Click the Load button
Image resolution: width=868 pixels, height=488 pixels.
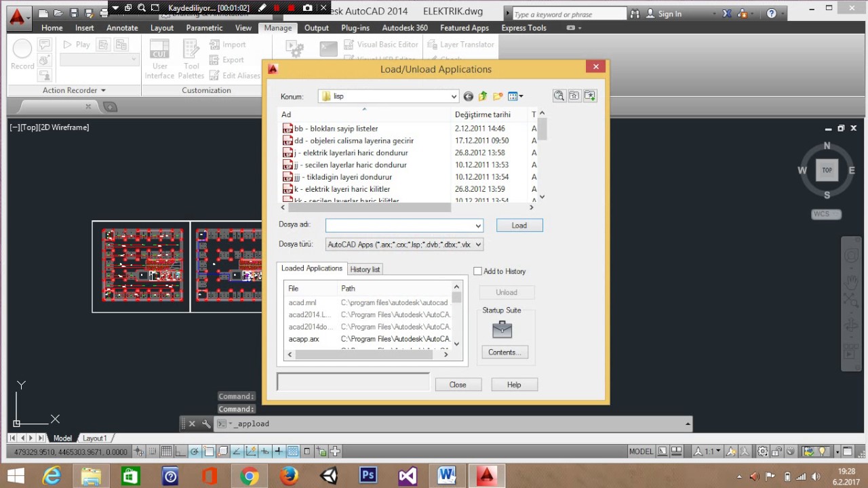click(519, 226)
